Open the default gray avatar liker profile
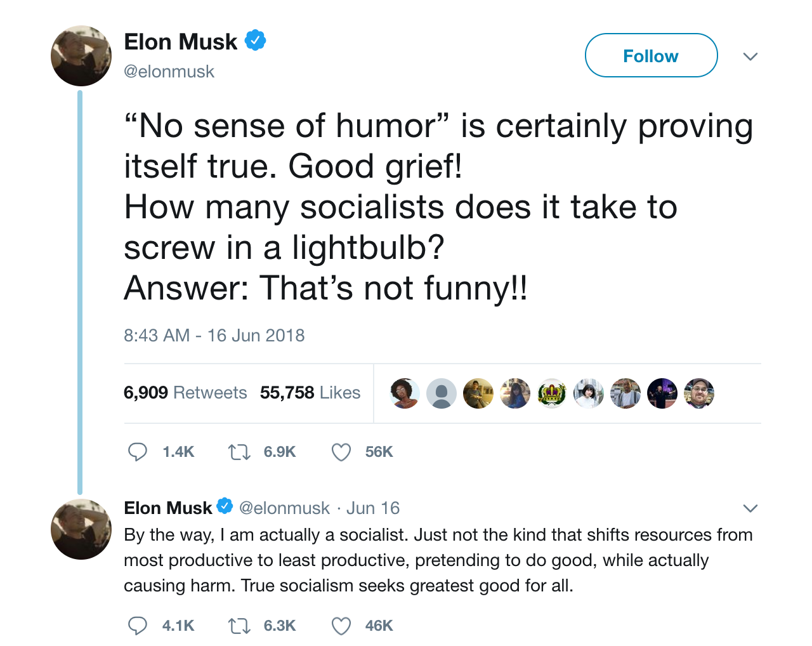Image resolution: width=812 pixels, height=646 pixels. click(442, 393)
